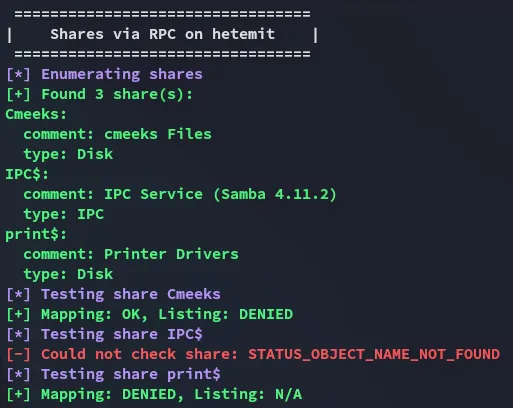This screenshot has width=513, height=408.
Task: Click the 'Mapping: OK, Listing: DENIED' result
Action: (167, 314)
